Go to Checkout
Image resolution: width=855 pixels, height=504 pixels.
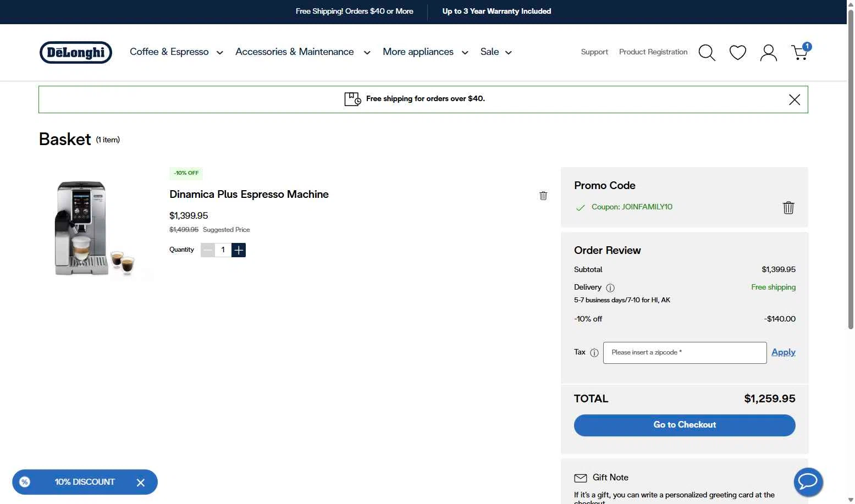tap(685, 425)
